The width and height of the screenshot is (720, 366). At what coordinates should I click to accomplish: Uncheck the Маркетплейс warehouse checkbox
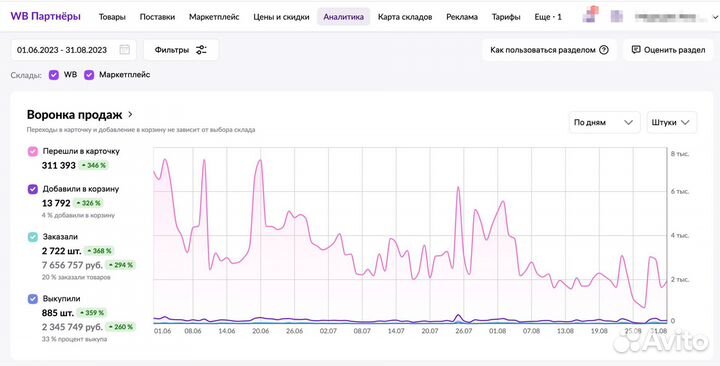pos(89,75)
